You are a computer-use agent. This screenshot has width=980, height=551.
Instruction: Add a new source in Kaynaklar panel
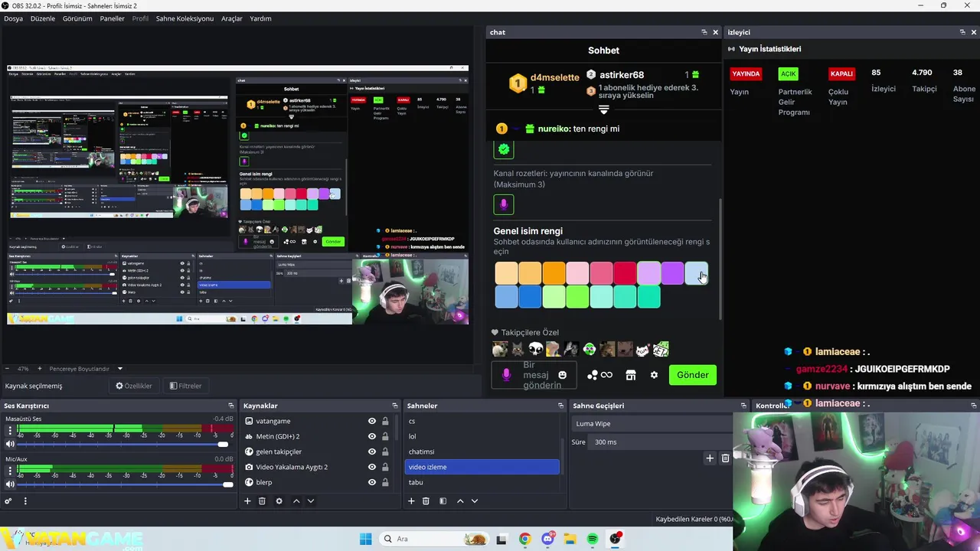click(247, 501)
